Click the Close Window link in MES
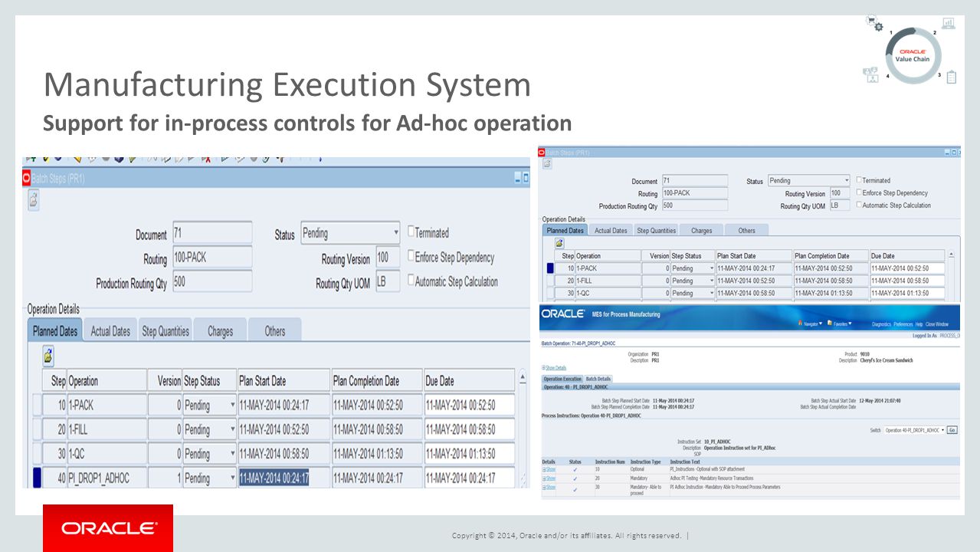The height and width of the screenshot is (552, 980). pos(936,324)
